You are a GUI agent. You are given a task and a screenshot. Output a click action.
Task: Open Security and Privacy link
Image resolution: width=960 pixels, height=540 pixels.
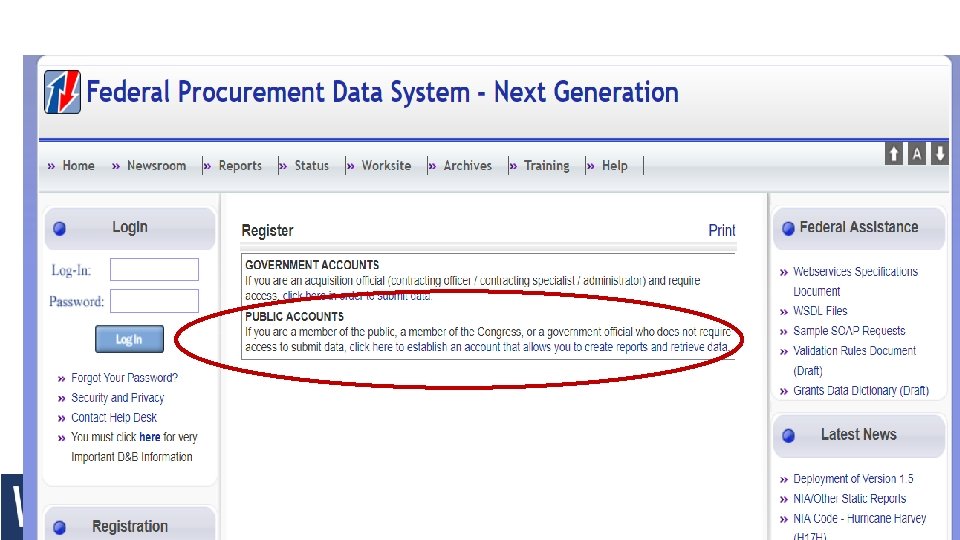(118, 398)
